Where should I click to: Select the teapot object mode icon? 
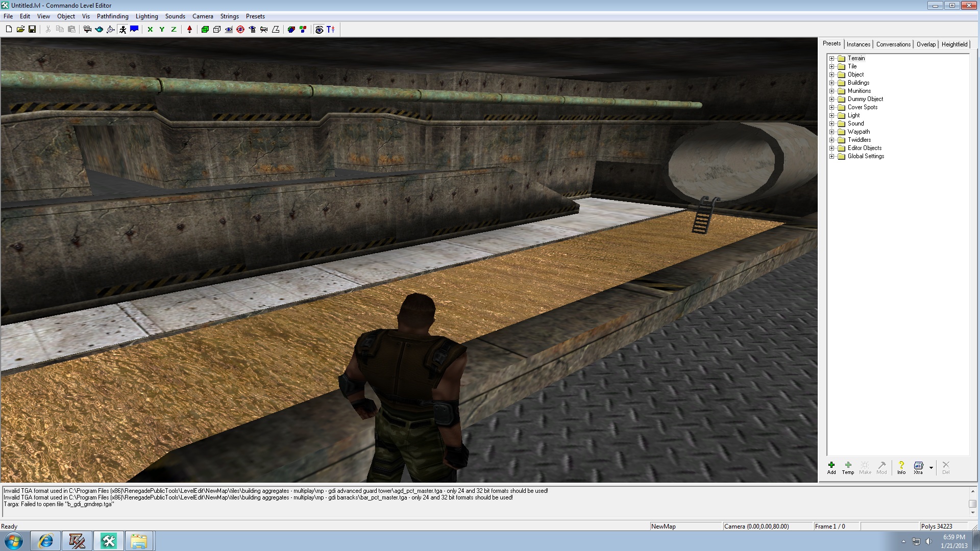coord(99,30)
